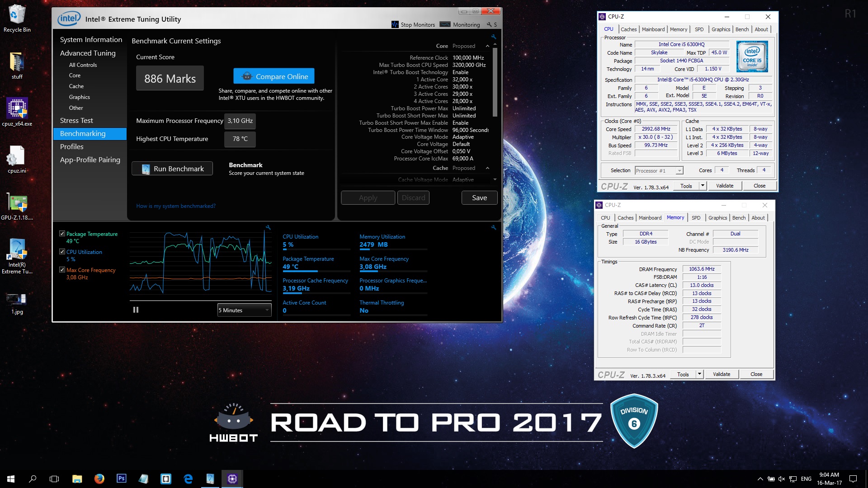Launch Microsoft Edge from taskbar
This screenshot has width=868, height=488.
click(188, 479)
